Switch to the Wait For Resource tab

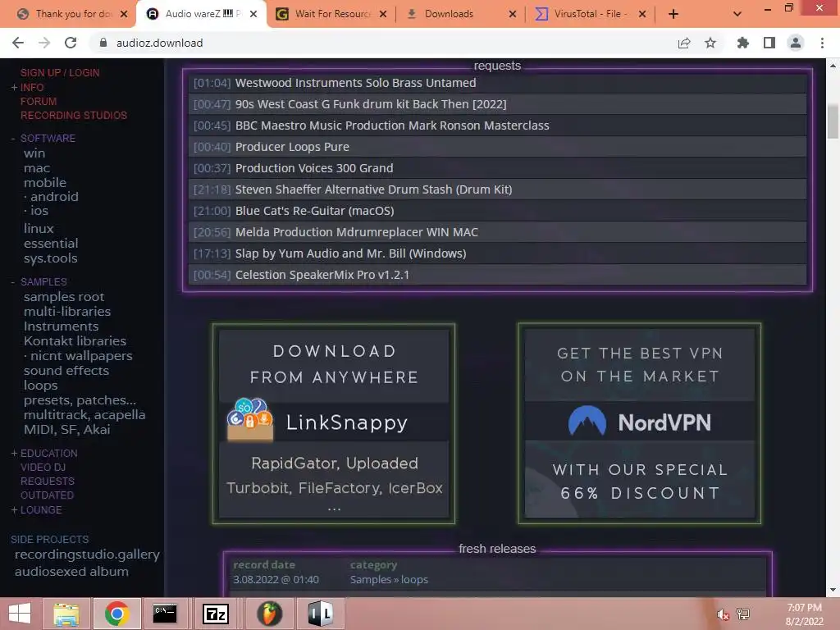tap(332, 14)
